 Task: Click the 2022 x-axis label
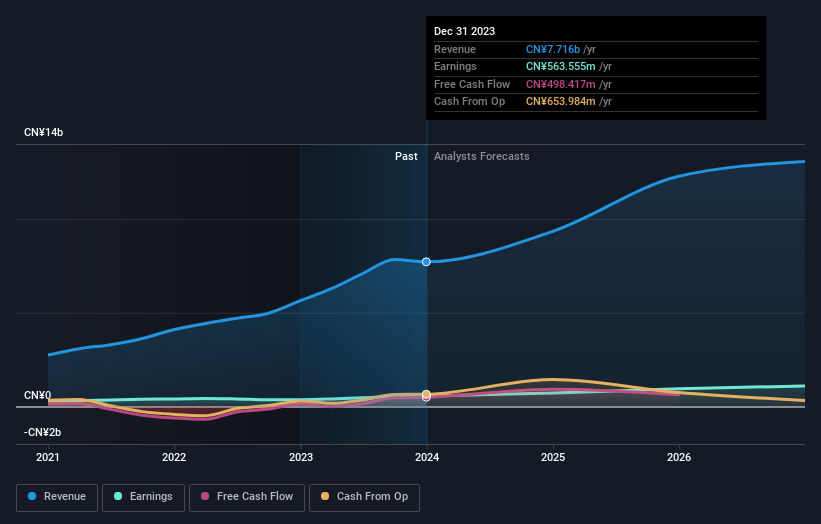tap(174, 458)
